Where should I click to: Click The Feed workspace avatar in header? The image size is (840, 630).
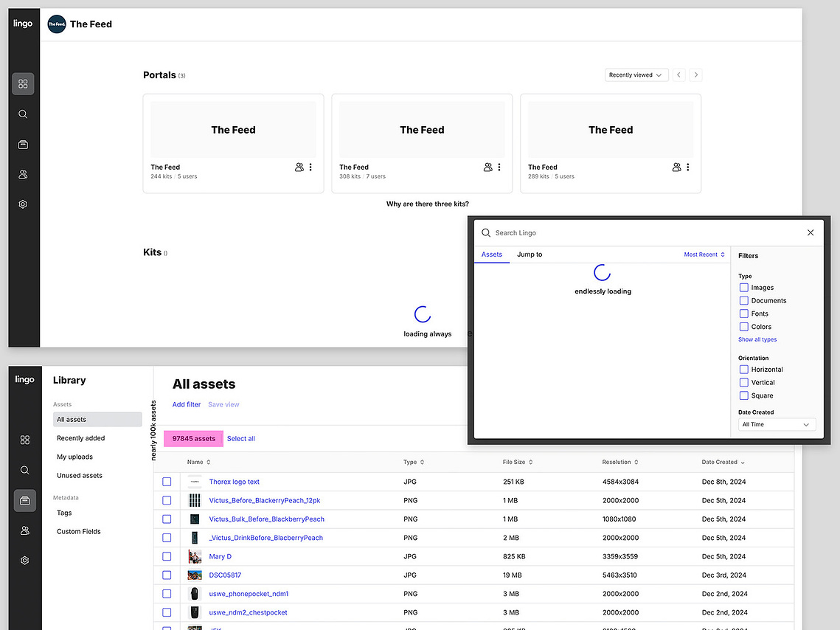click(57, 24)
